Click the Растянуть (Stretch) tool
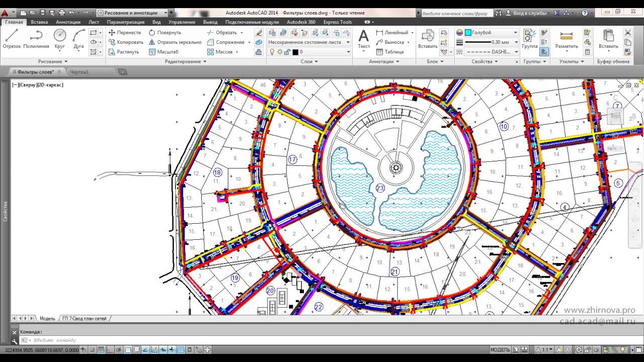The width and height of the screenshot is (644, 362). (123, 52)
